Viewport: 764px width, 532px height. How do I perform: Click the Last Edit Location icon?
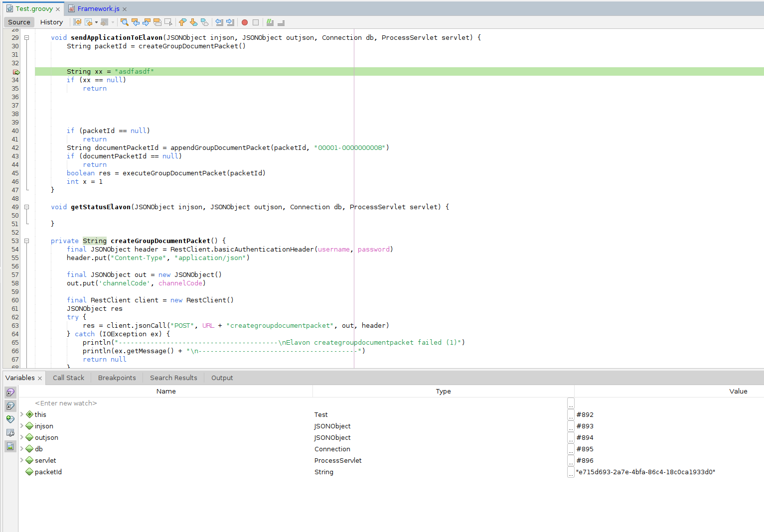click(x=77, y=22)
